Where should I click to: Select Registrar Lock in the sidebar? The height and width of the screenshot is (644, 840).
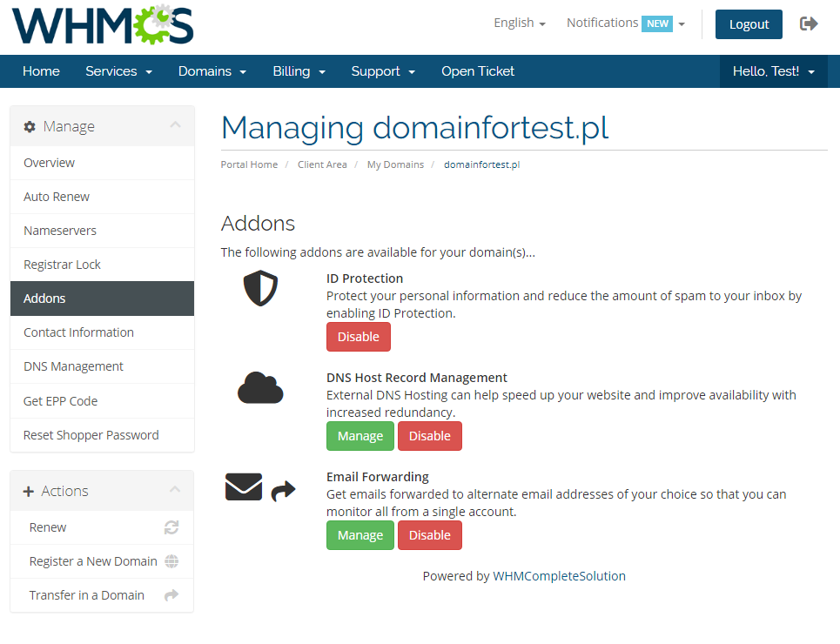point(103,265)
